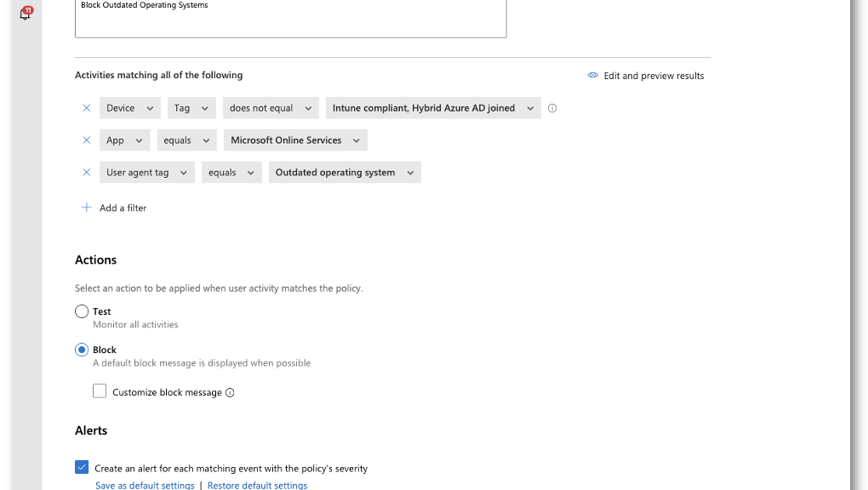The image size is (868, 490).
Task: Open the User agent tag dropdown
Action: (x=147, y=172)
